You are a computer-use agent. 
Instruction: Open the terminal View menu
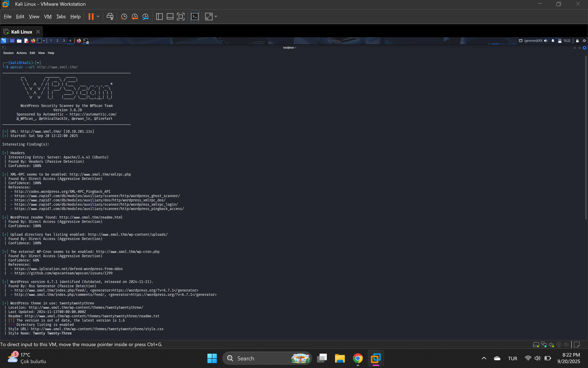coord(41,53)
